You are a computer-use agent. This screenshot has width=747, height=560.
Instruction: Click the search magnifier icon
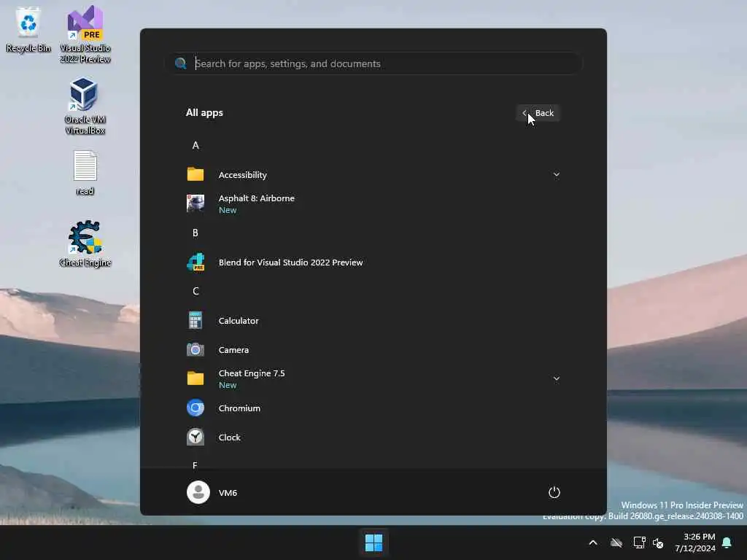[181, 63]
